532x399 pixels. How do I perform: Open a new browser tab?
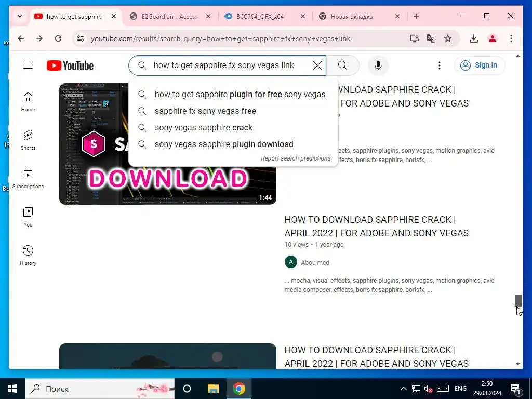pyautogui.click(x=416, y=16)
